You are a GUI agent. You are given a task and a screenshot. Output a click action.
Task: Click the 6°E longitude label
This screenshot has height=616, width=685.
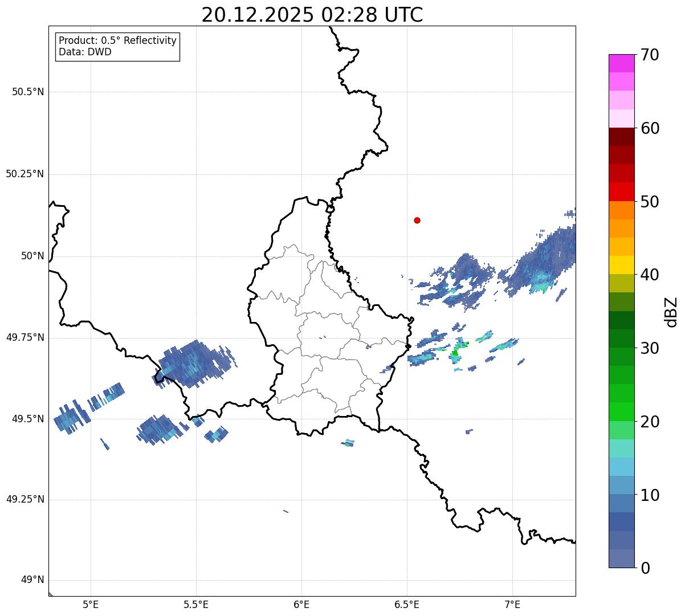click(301, 604)
